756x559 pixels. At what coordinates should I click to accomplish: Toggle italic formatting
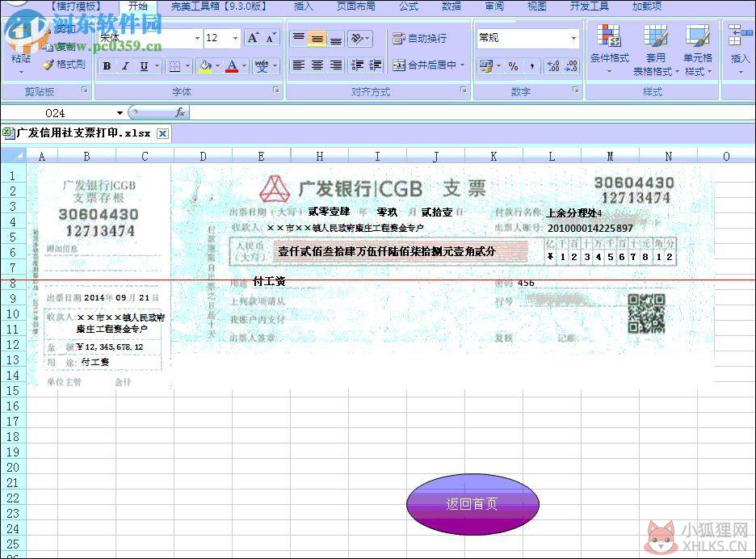[125, 66]
